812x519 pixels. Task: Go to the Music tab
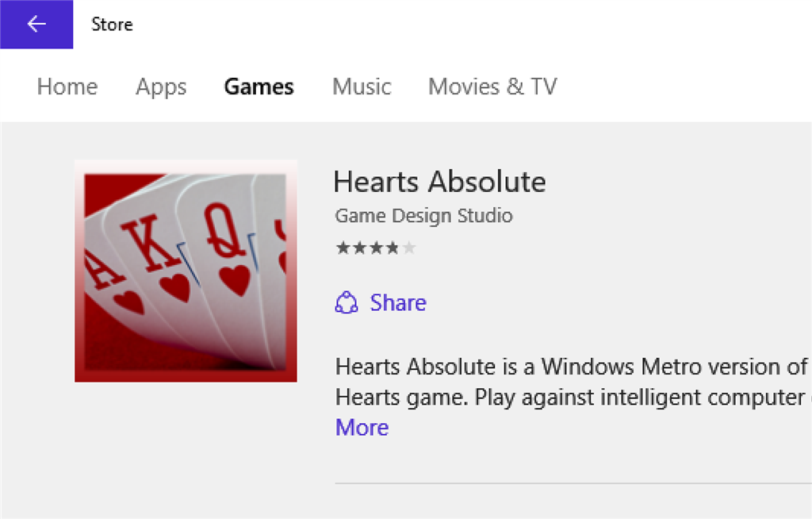(362, 86)
